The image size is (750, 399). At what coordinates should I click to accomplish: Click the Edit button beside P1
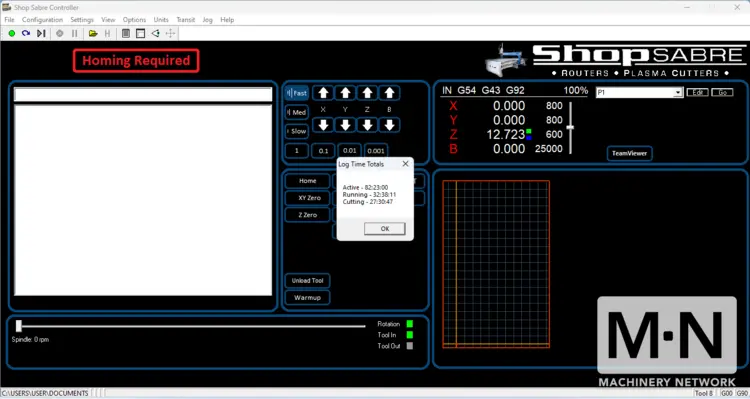(x=697, y=92)
